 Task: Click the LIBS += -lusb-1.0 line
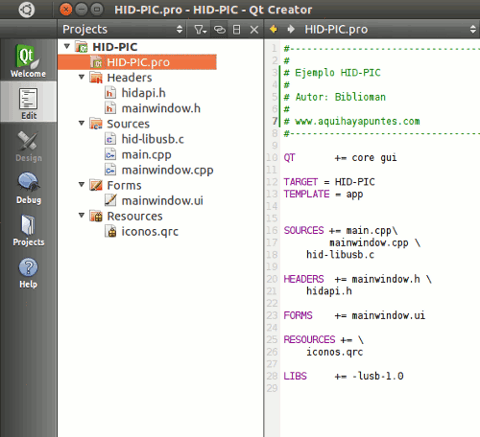click(344, 376)
